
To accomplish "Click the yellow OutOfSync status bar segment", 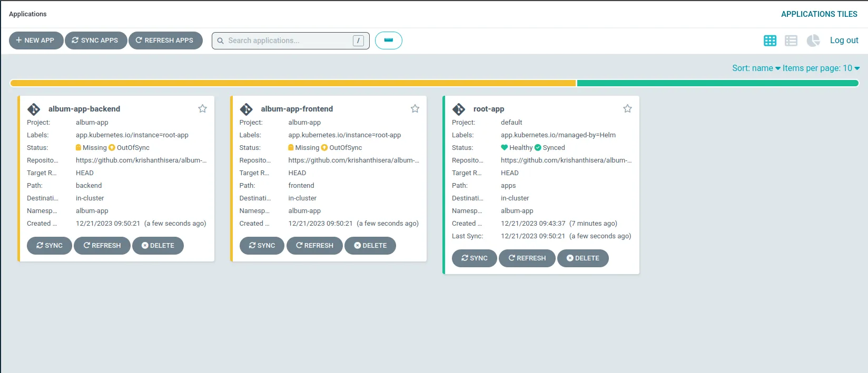I will point(293,83).
